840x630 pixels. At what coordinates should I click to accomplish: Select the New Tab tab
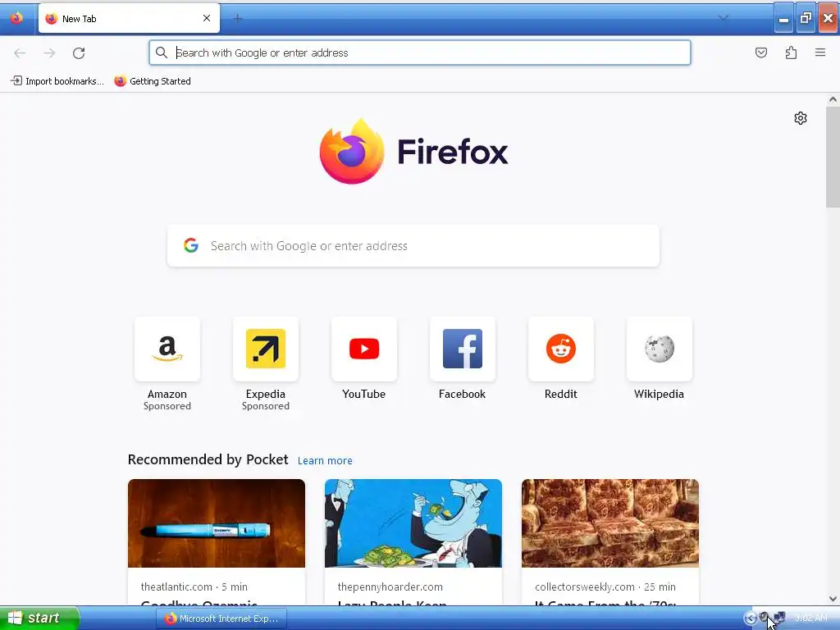[x=129, y=18]
